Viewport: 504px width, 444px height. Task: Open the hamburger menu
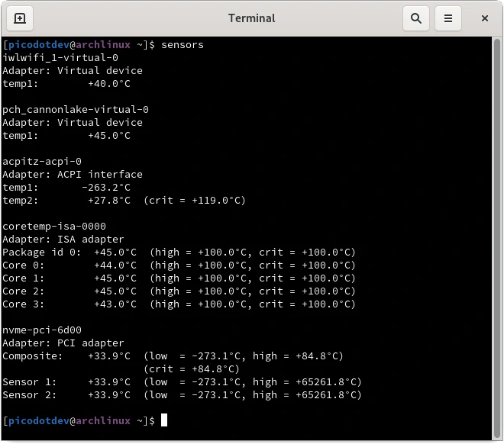449,18
